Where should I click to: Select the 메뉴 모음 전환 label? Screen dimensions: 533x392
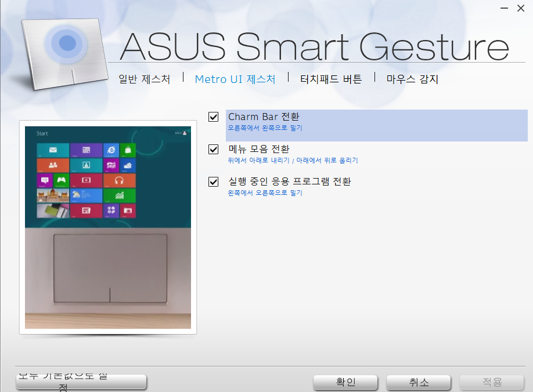click(259, 149)
